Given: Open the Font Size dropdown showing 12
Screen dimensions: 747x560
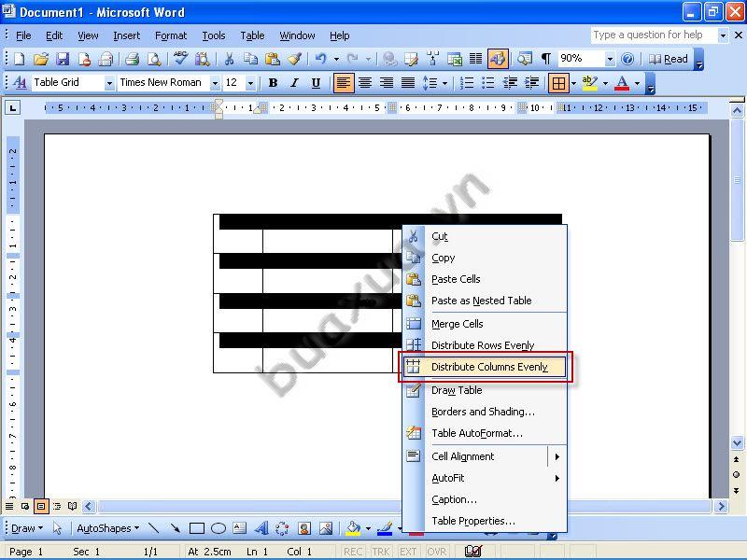Looking at the screenshot, I should (250, 83).
